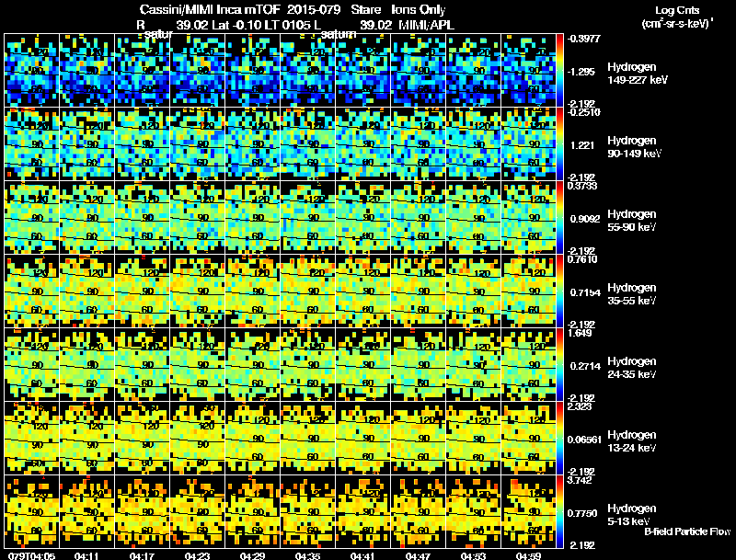
Task: Open the 13-24 keV panel at 04:11
Action: [86, 438]
